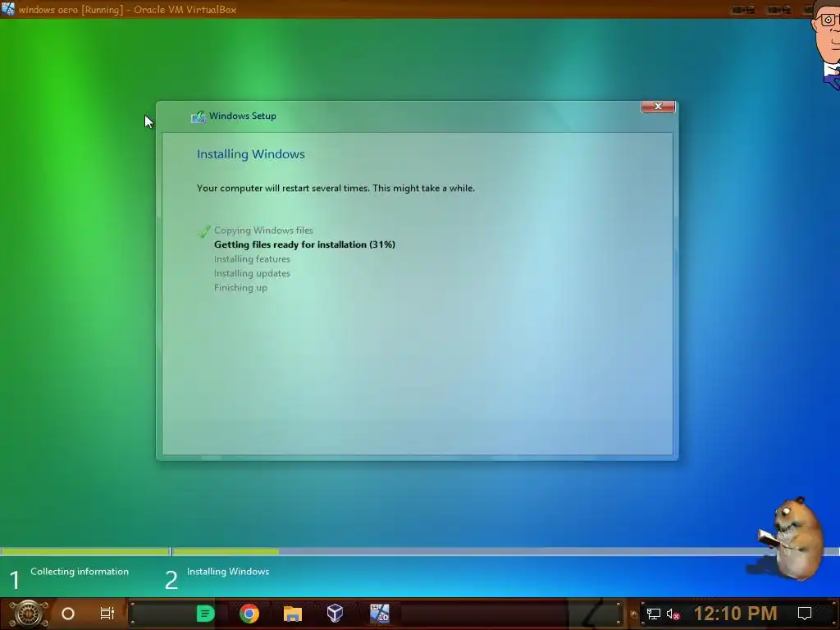840x630 pixels.
Task: Open VirtualBox cube icon in taskbar
Action: tap(335, 614)
